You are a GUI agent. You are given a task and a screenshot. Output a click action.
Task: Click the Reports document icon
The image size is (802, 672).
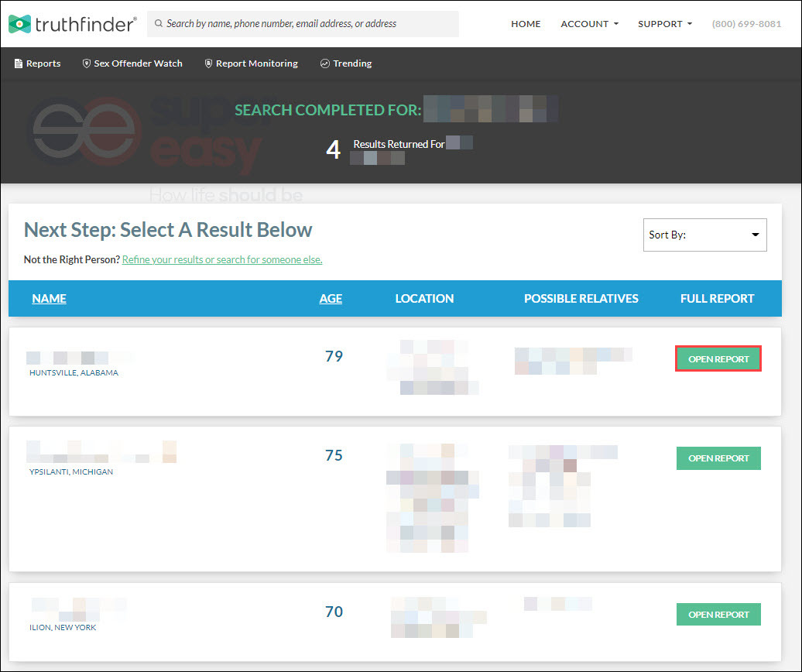[19, 63]
